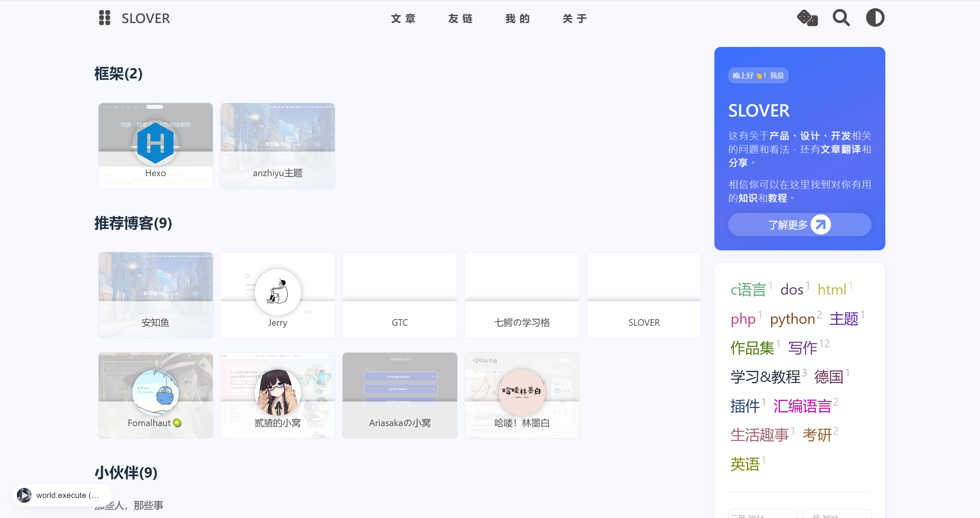This screenshot has height=518, width=980.
Task: Visit the Fomalhaut blog card
Action: coord(156,395)
